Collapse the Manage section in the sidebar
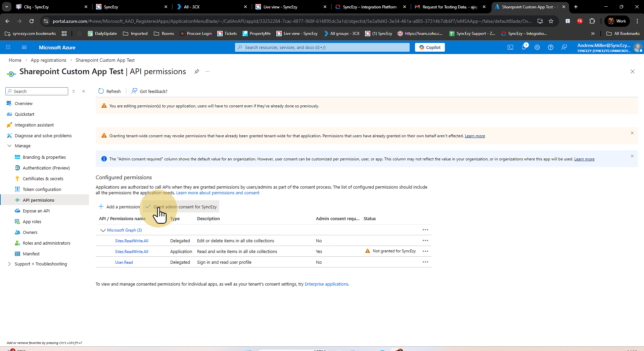Viewport: 644px width, 351px height. [9, 146]
